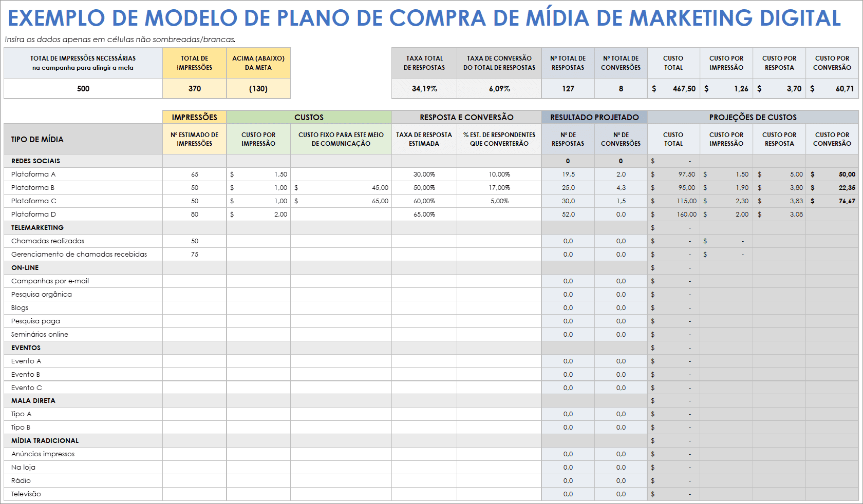Click Plataforma D responses value 52,0
863x504 pixels.
568,215
